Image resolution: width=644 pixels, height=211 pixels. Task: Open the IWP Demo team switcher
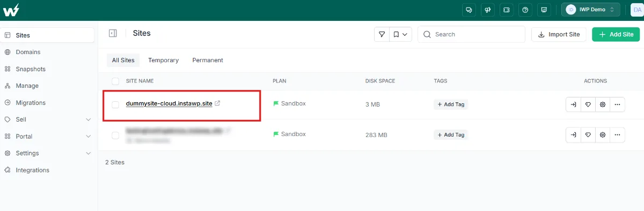[591, 10]
